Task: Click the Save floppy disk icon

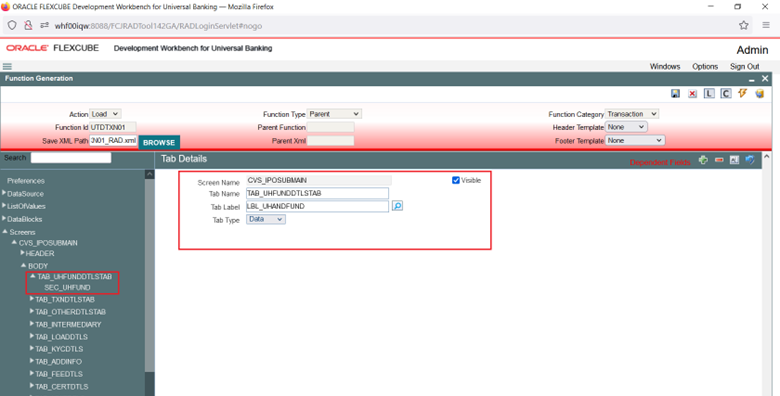Action: [675, 94]
